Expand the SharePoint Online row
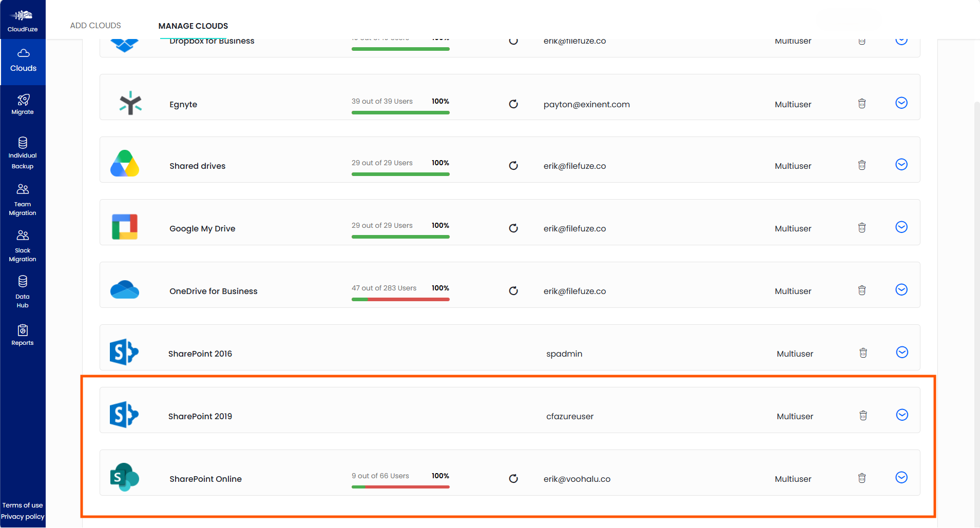The height and width of the screenshot is (528, 980). pos(901,478)
